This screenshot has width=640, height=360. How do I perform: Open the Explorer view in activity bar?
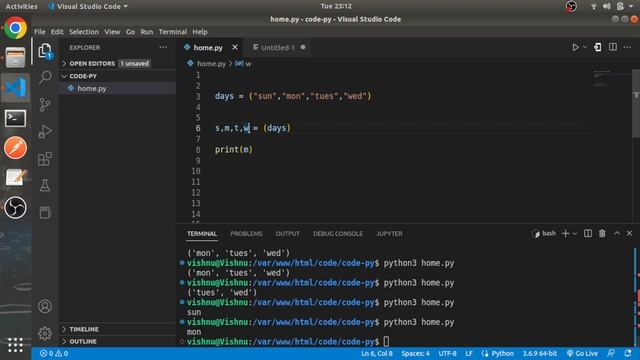pos(45,51)
